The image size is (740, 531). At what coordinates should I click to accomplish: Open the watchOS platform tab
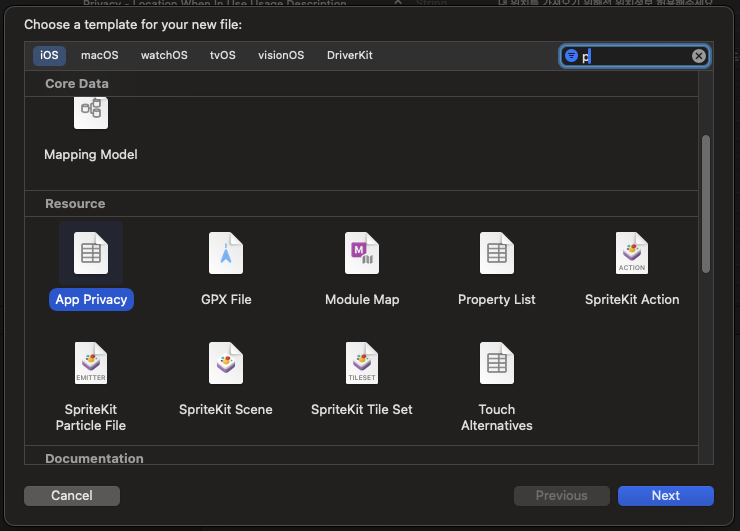pyautogui.click(x=164, y=55)
